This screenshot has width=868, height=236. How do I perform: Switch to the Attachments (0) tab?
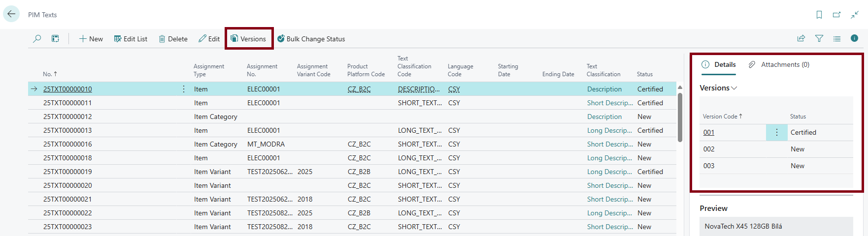pyautogui.click(x=779, y=64)
